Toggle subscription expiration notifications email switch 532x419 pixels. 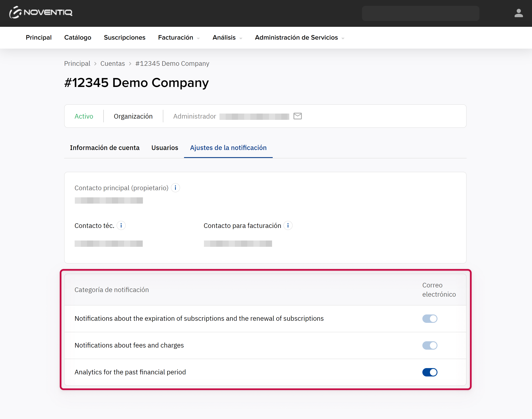(x=430, y=318)
